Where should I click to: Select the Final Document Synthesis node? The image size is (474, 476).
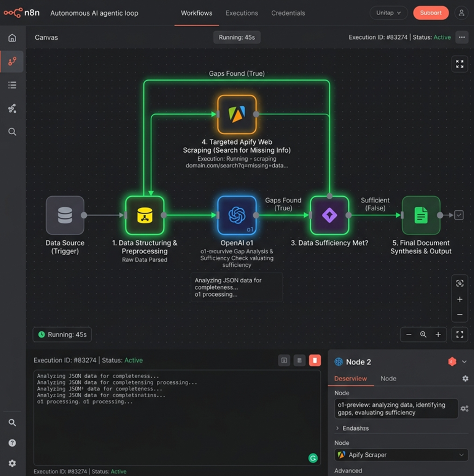421,215
